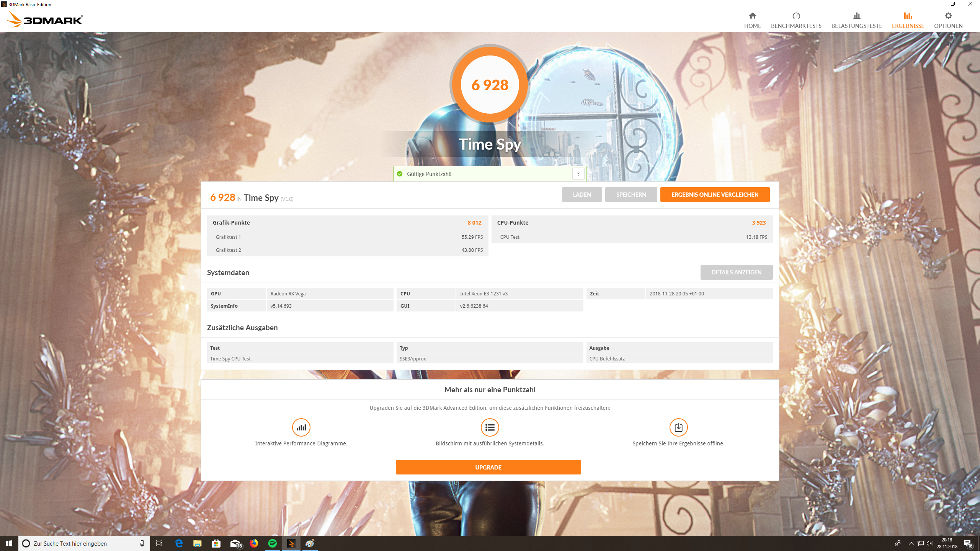Open the Belastungsteste section
Screen dimensions: 980x551
pyautogui.click(x=856, y=20)
